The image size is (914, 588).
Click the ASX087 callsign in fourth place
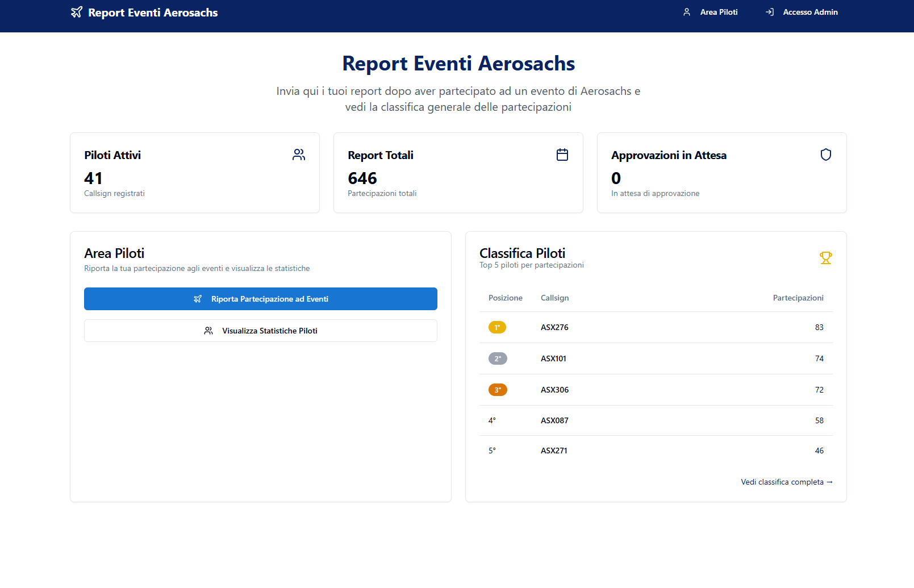[554, 420]
